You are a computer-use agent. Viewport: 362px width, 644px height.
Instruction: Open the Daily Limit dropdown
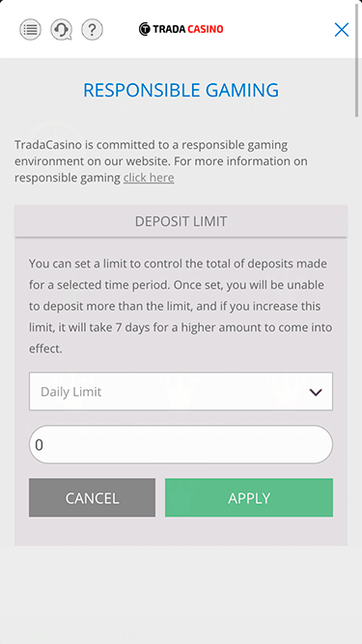tap(181, 391)
